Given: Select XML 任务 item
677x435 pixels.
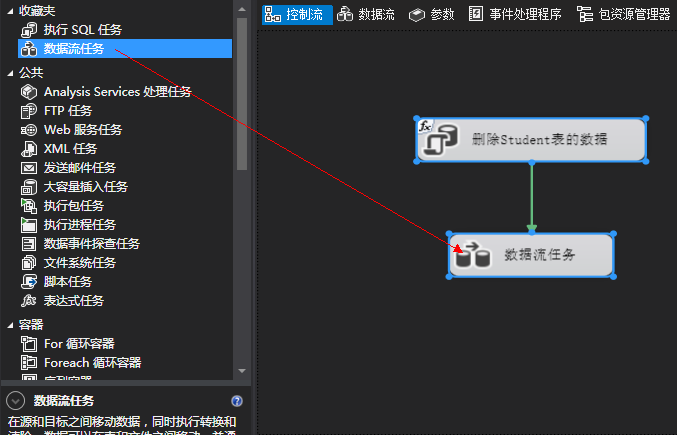Looking at the screenshot, I should [x=125, y=149].
